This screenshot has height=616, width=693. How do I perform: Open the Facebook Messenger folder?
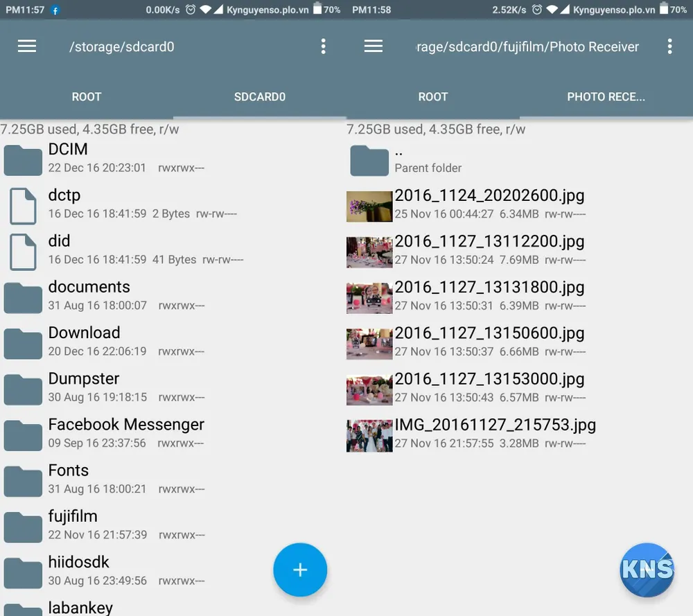(x=126, y=432)
